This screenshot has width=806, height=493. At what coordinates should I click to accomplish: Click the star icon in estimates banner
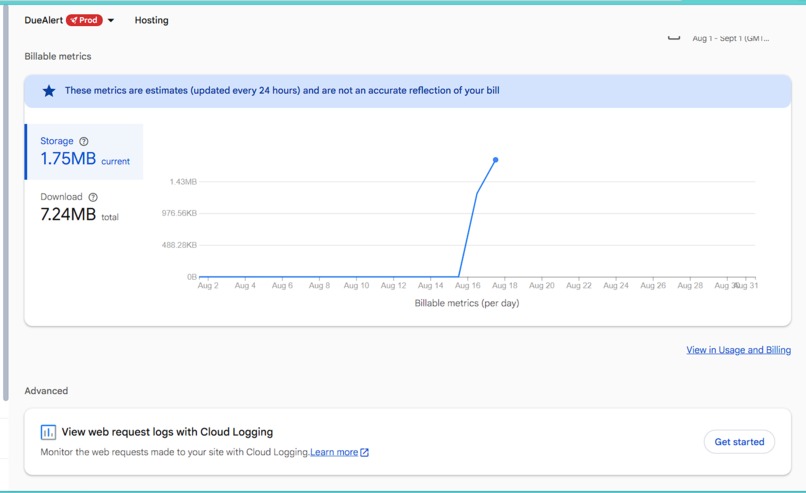[x=49, y=91]
